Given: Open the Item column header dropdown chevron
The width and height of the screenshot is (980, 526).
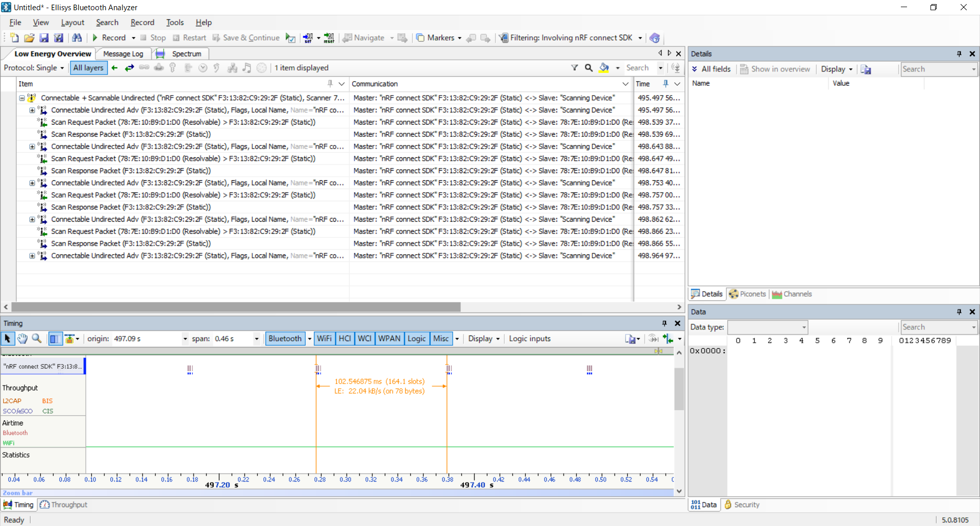Looking at the screenshot, I should point(342,84).
